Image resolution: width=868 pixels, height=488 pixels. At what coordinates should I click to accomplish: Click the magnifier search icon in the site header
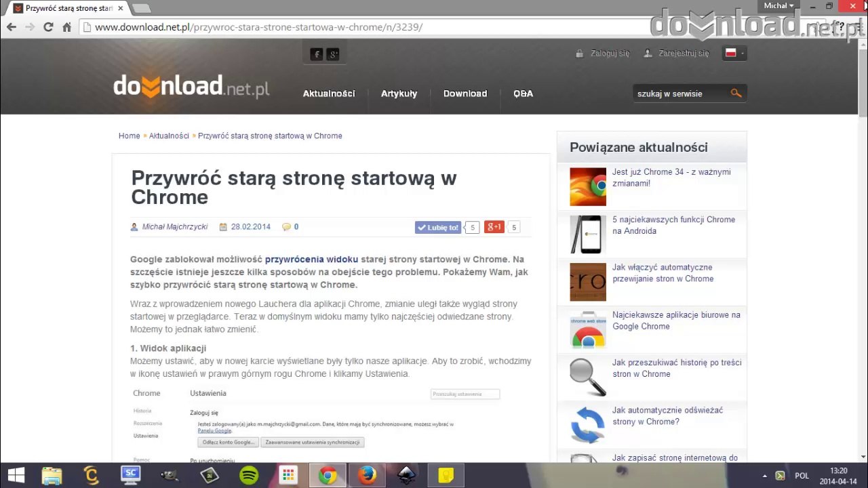point(736,93)
